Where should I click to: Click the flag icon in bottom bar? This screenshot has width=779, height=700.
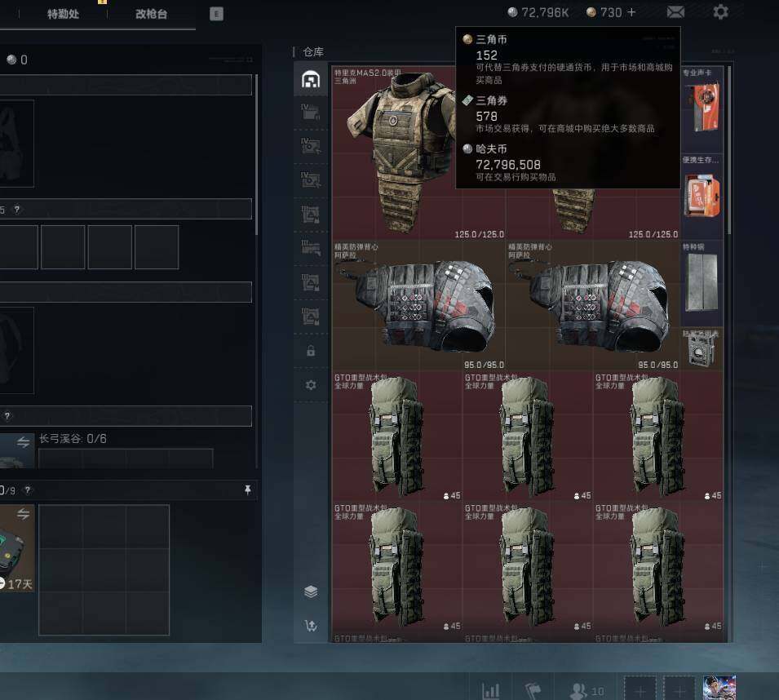click(x=533, y=690)
